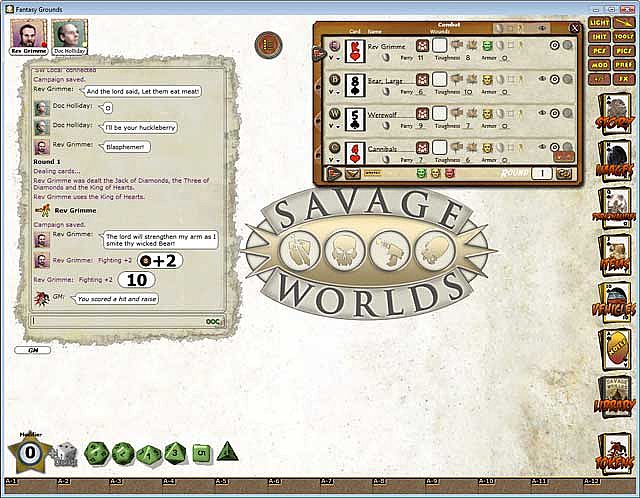Toggle Bear, Large yellow faction face
The height and width of the screenshot is (498, 640).
486,79
